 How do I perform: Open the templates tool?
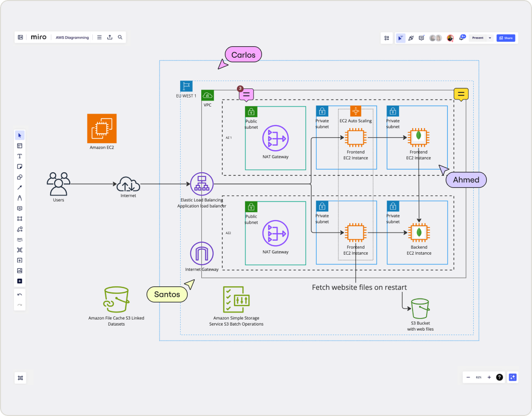(20, 146)
